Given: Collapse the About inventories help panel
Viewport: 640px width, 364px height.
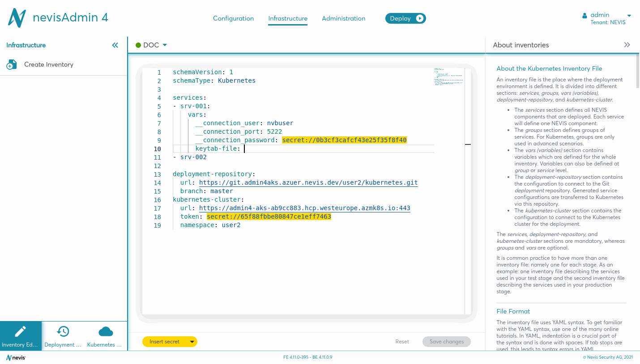Looking at the screenshot, I should click(627, 45).
